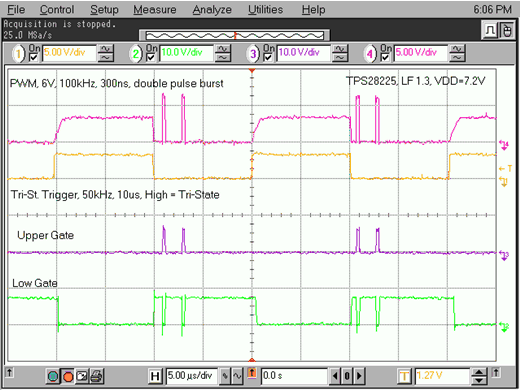Click the square-pulse icon at top right
The image size is (521, 391).
(x=490, y=31)
